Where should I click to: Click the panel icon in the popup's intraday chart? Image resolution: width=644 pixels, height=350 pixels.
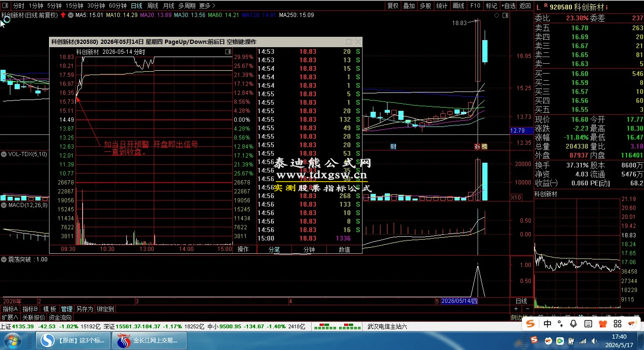click(228, 52)
